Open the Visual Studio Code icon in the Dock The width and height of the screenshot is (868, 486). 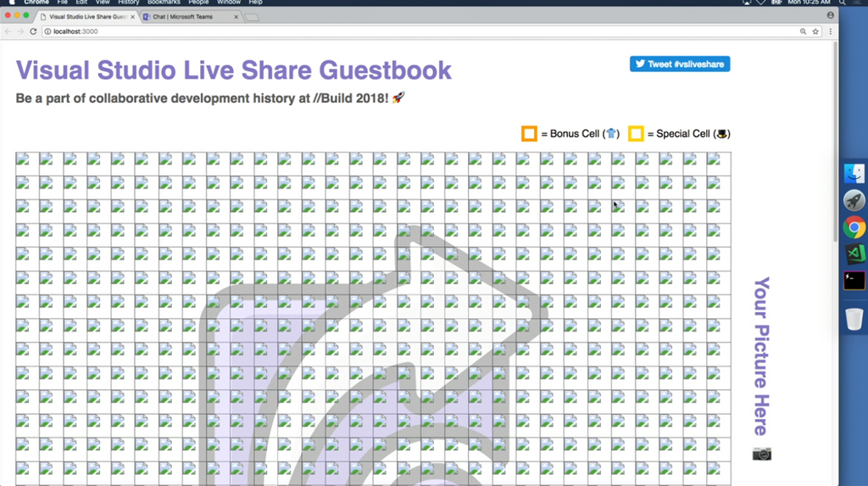point(854,254)
